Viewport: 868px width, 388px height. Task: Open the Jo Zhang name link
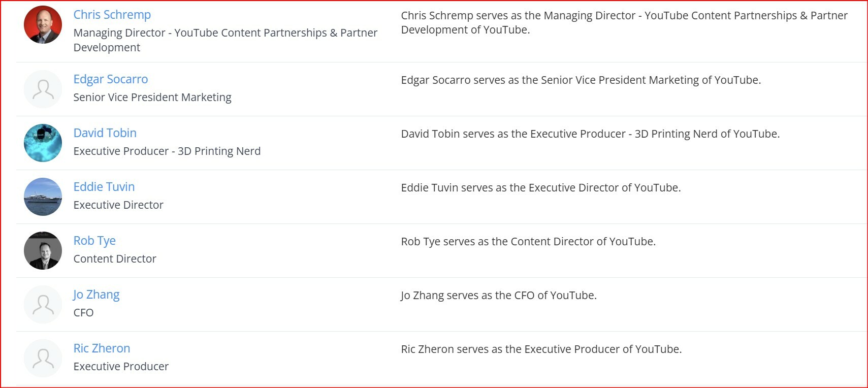[x=97, y=295]
